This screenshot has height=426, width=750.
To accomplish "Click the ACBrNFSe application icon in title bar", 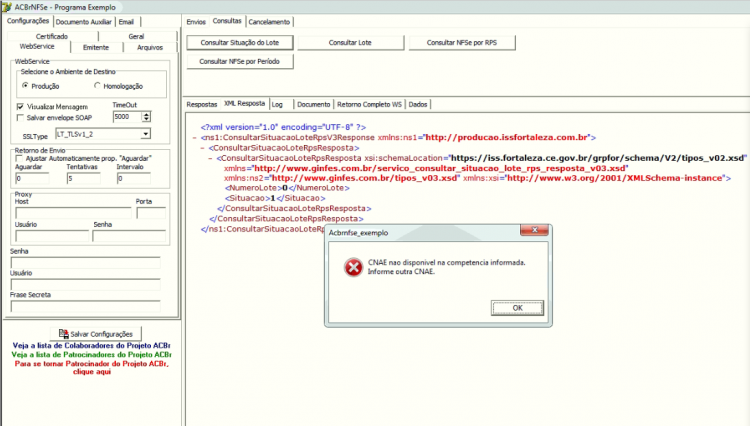I will 7,7.
